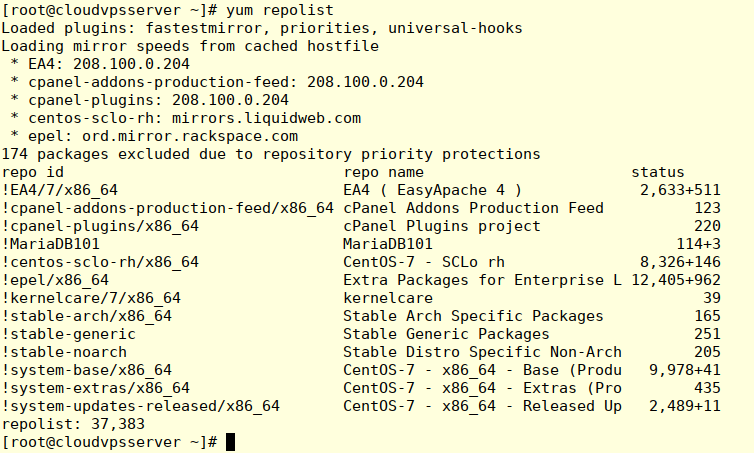Click the cpanel-addons-production-feed/x86_64 repo id

(168, 208)
